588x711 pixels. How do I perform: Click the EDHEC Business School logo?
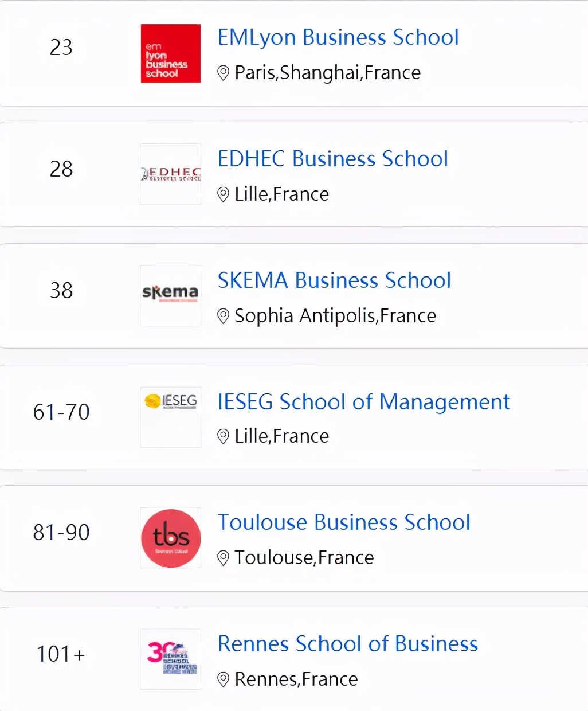point(170,174)
